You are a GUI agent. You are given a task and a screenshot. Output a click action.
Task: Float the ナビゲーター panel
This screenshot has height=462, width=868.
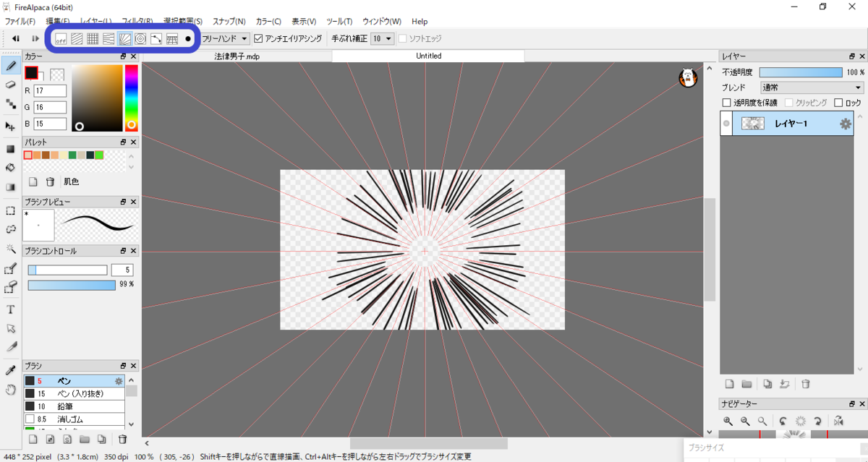pyautogui.click(x=852, y=403)
